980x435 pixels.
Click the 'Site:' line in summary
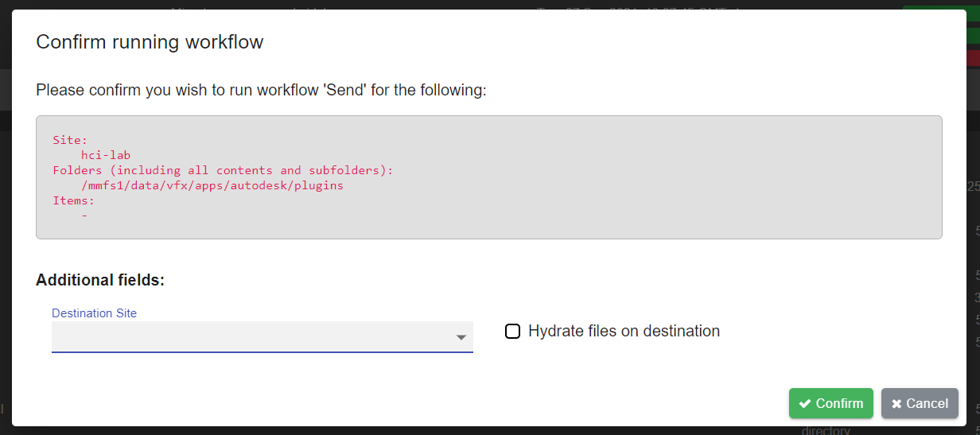pyautogui.click(x=70, y=140)
